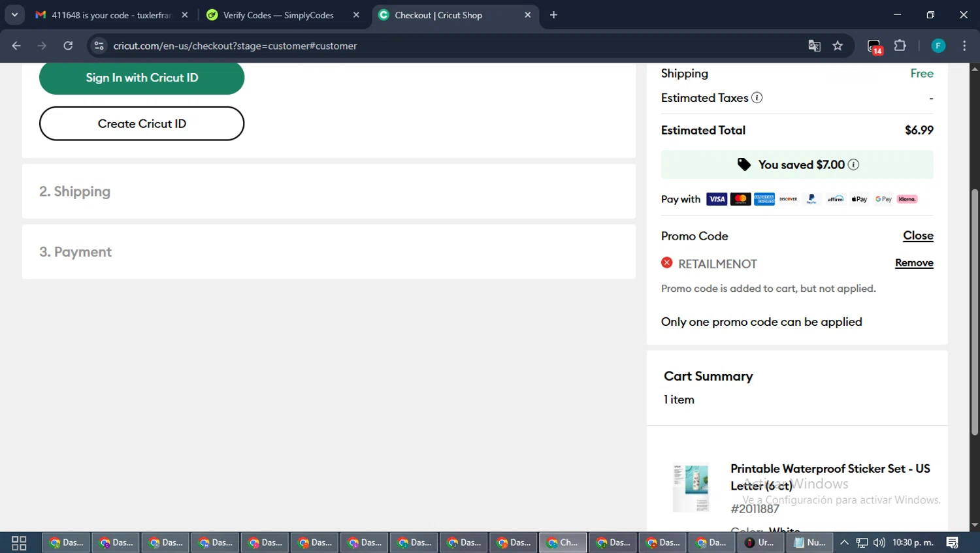Viewport: 980px width, 553px height.
Task: View site information icon in address bar
Action: pos(99,46)
